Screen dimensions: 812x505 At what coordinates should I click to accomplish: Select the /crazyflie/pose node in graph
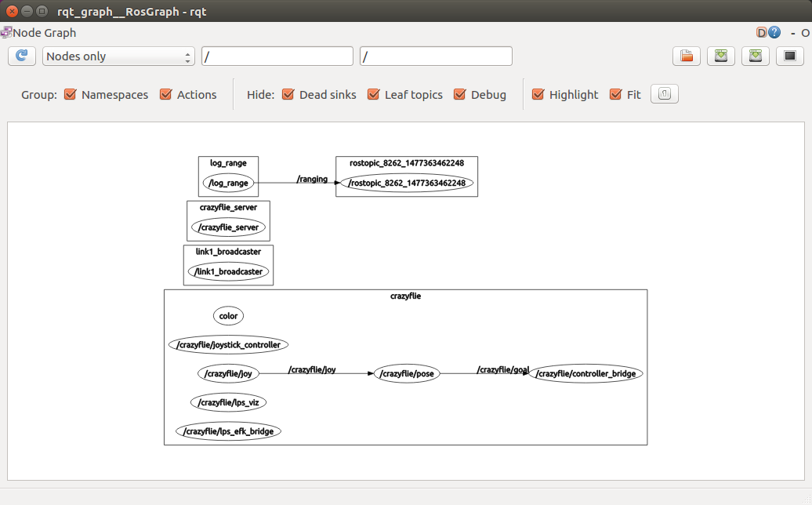(x=406, y=374)
